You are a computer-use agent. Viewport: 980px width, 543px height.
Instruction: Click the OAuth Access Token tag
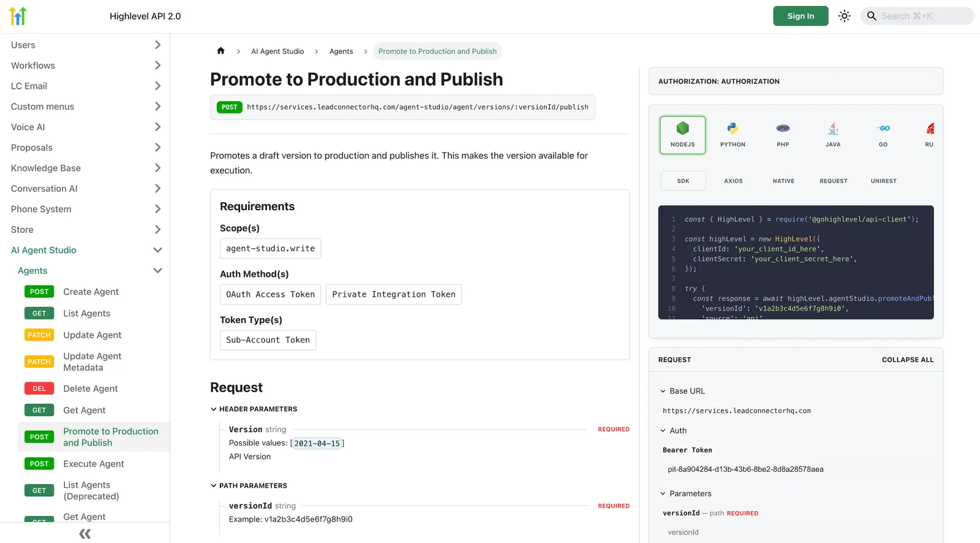click(271, 294)
